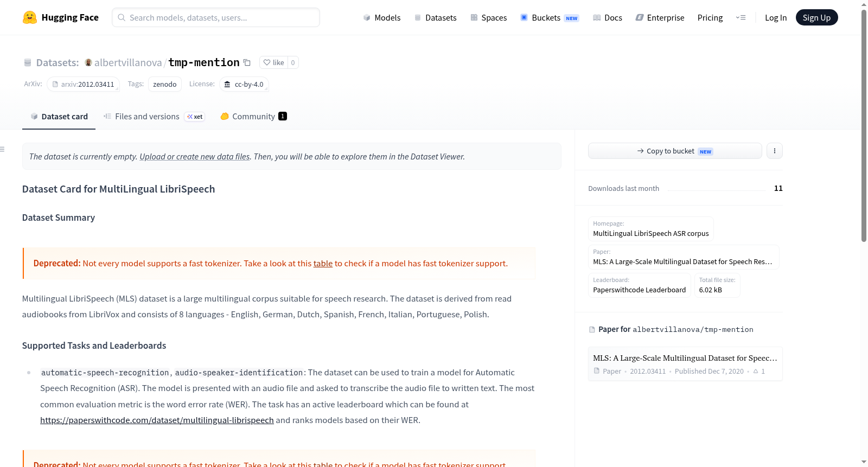868x467 pixels.
Task: Click the Log In link
Action: (x=776, y=17)
